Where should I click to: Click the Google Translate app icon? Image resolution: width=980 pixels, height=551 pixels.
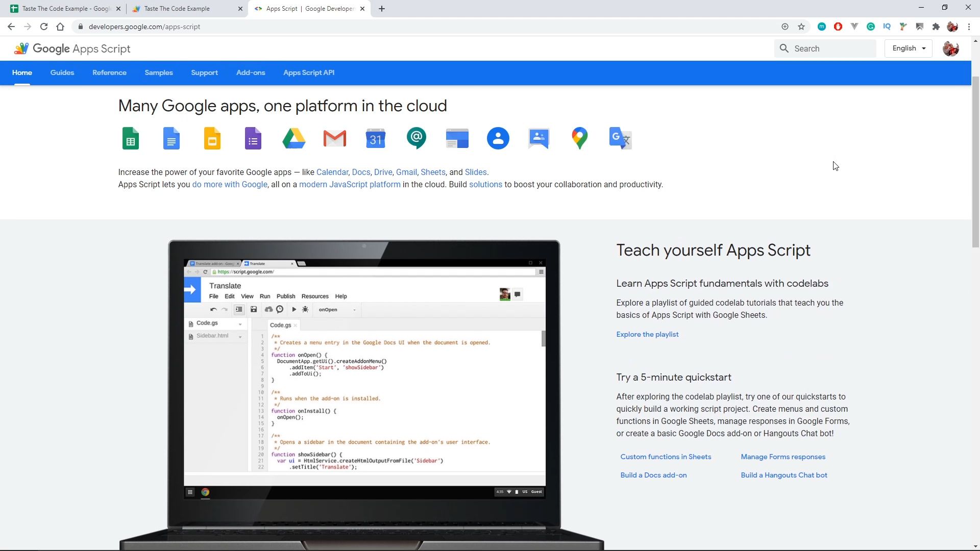(x=621, y=138)
